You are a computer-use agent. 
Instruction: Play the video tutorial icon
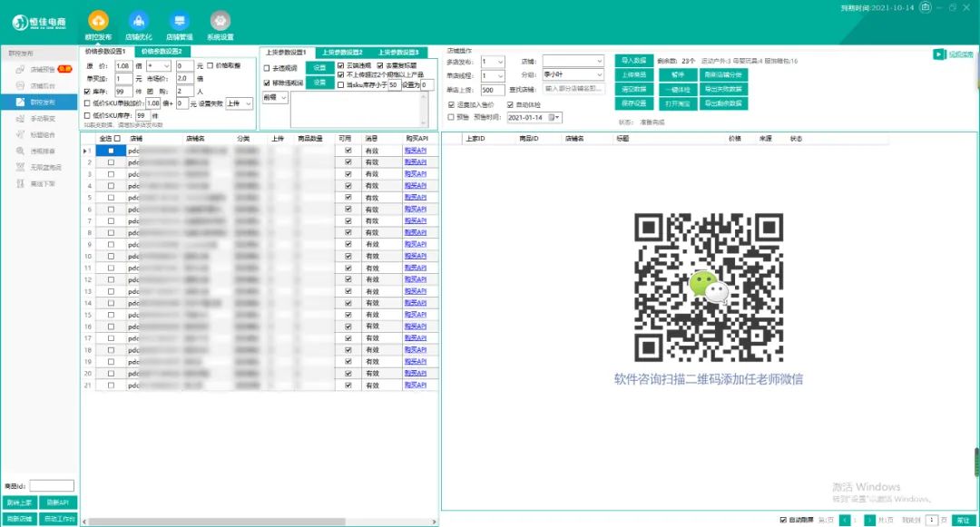click(939, 54)
